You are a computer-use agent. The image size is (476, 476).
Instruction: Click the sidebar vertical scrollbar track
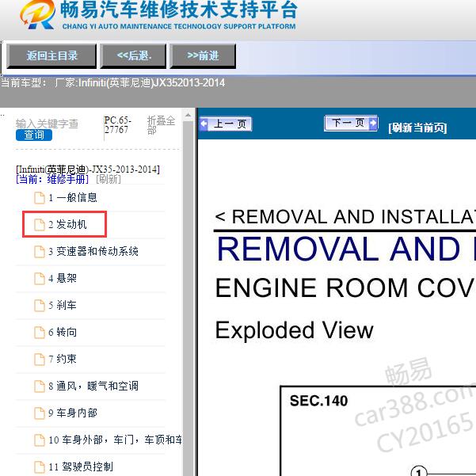point(188,299)
